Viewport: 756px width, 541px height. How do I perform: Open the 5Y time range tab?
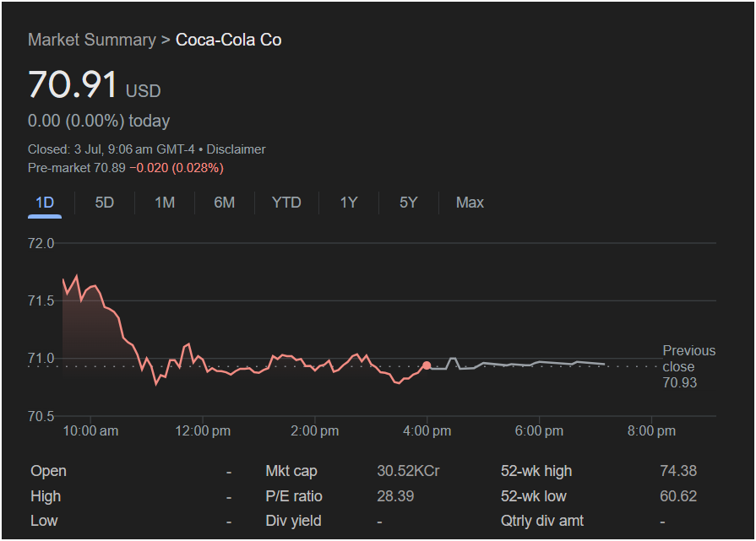(408, 203)
